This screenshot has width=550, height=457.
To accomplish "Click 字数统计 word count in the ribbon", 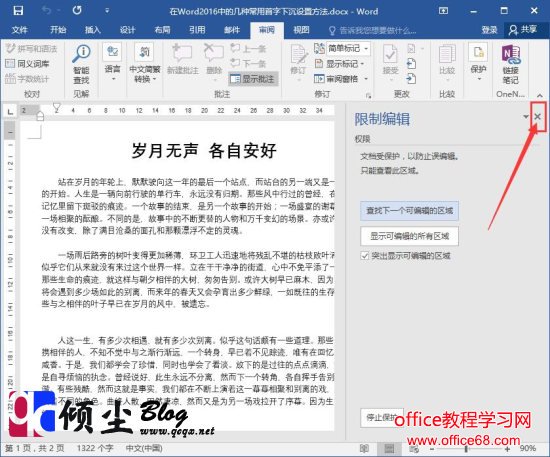I will (27, 79).
